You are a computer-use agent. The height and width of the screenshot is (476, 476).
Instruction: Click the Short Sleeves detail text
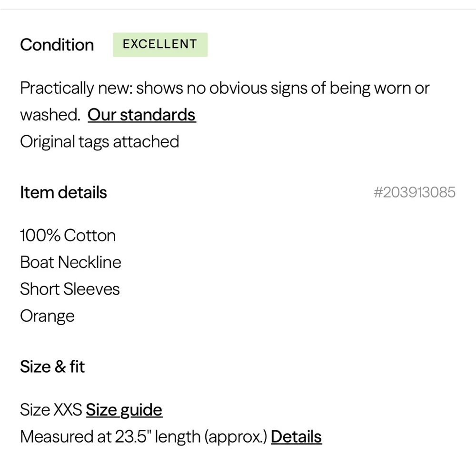click(x=70, y=289)
